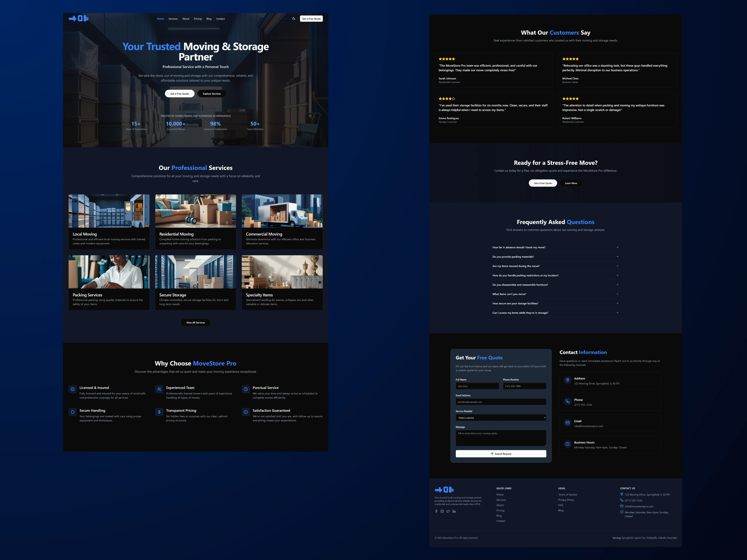Click the Secure Handling shield icon
Screen dimensions: 747x560
(73, 412)
